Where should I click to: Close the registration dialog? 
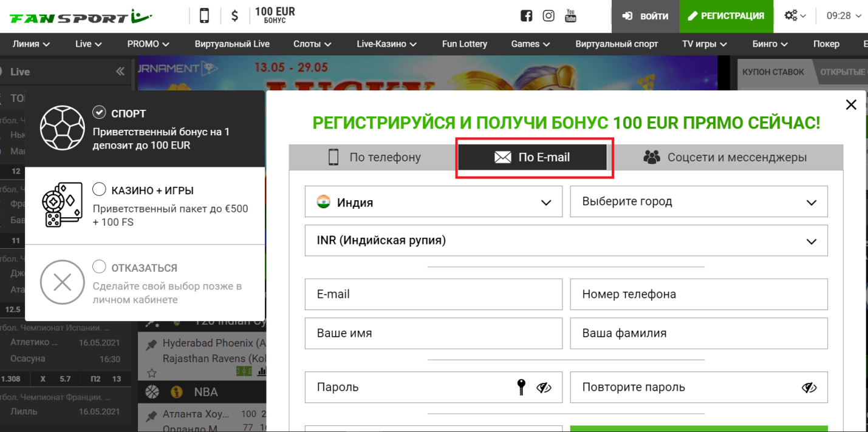pyautogui.click(x=851, y=105)
